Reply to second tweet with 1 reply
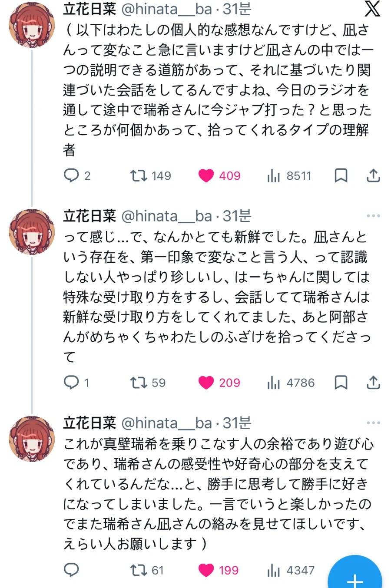 [x=71, y=383]
